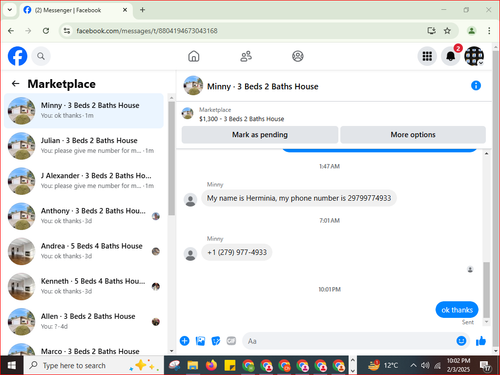
Task: Open the GIF picker icon
Action: 231,341
